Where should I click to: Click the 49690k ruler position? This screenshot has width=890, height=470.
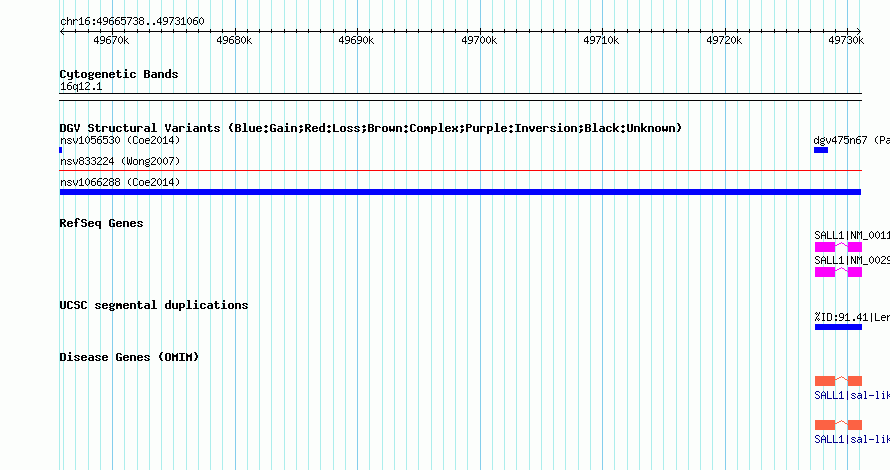coord(356,40)
